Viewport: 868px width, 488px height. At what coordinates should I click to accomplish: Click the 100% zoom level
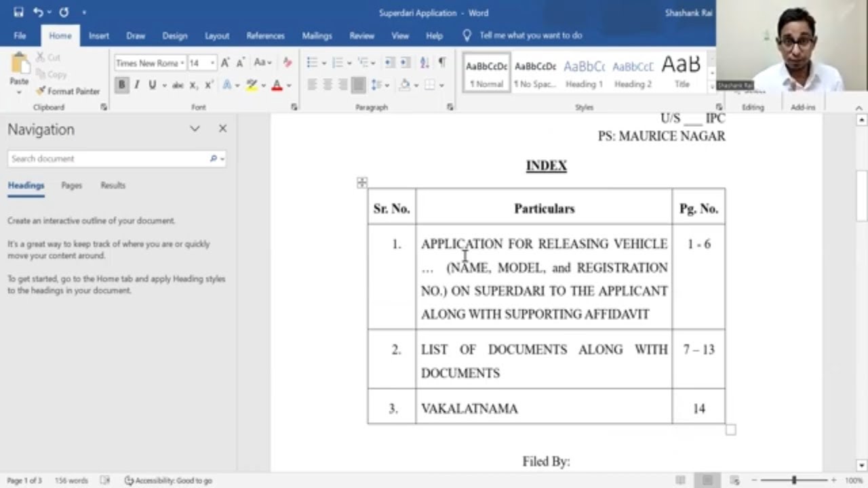854,480
